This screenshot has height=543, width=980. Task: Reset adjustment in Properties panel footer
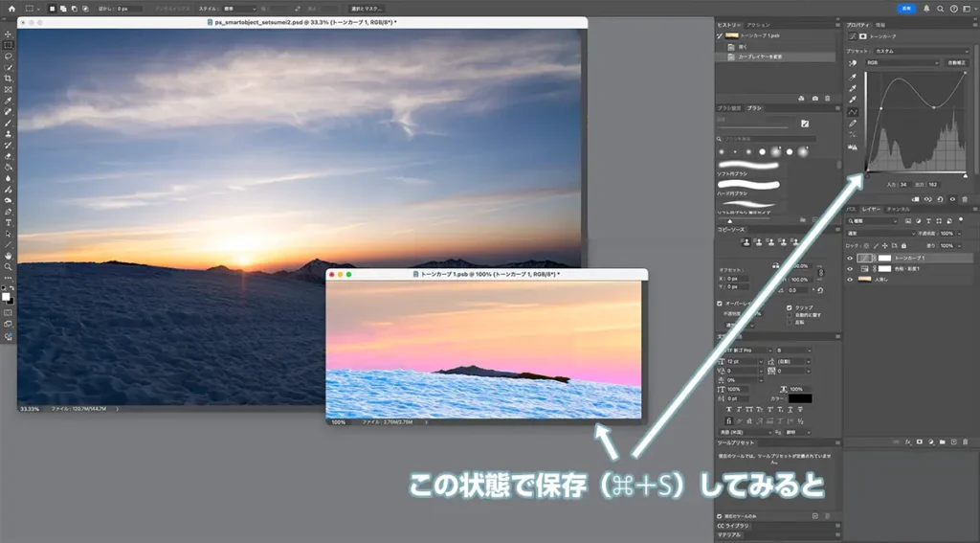point(940,199)
